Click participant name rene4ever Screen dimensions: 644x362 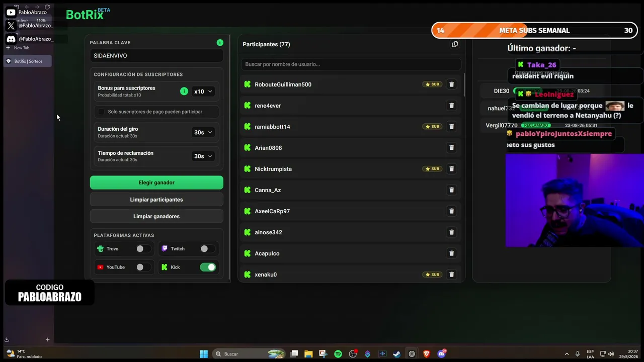point(268,106)
